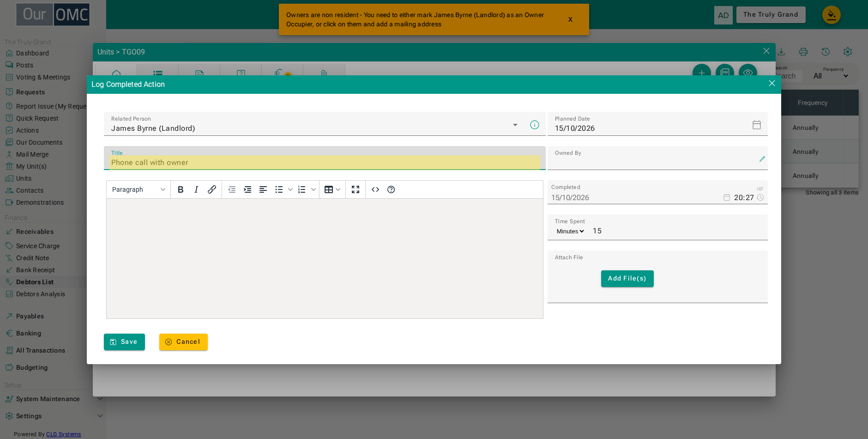868x439 pixels.
Task: Open Dashboard in the sidebar
Action: pos(32,53)
